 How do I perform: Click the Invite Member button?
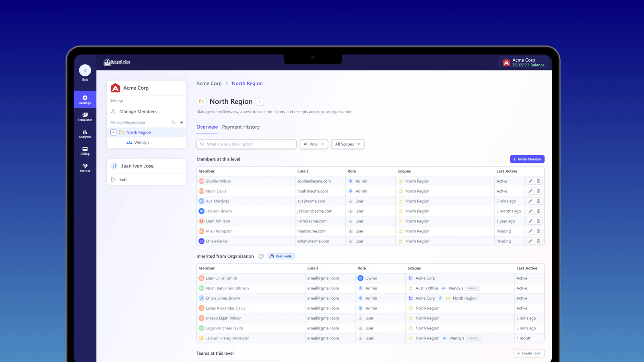[x=527, y=159]
